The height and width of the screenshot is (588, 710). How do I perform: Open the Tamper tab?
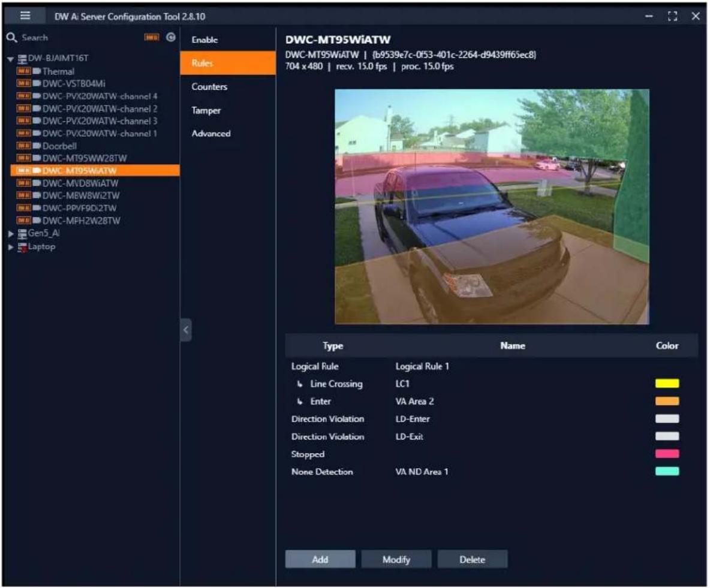click(x=228, y=110)
